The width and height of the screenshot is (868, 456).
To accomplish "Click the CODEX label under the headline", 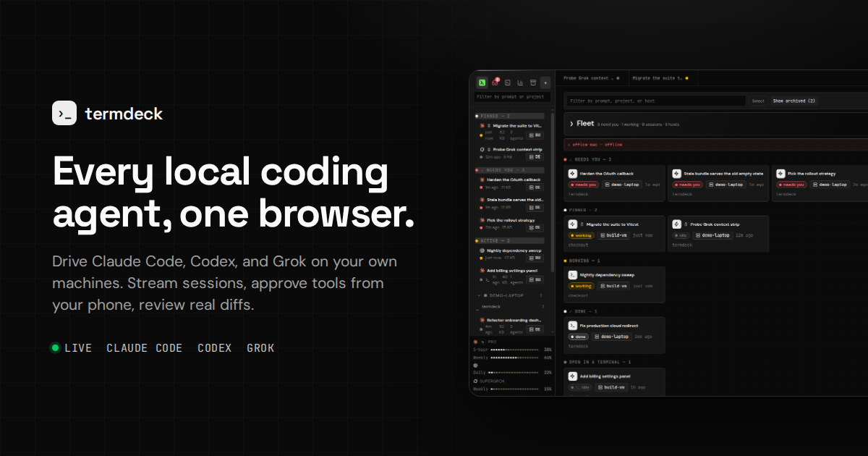I will 215,348.
